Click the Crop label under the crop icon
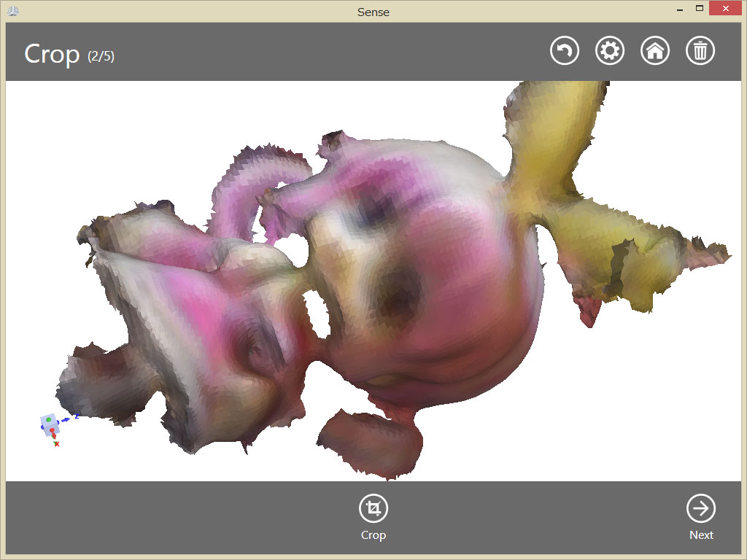 [373, 535]
